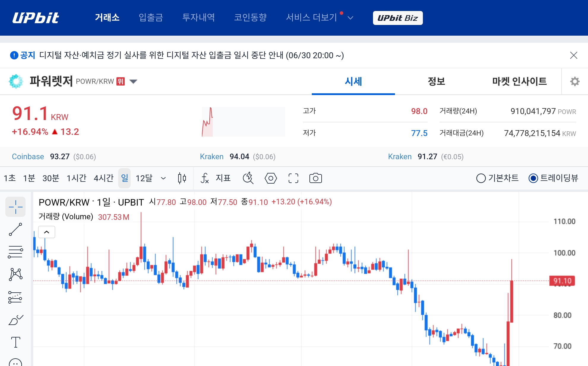Select the 일 daily interval
This screenshot has height=366, width=588.
(x=124, y=178)
